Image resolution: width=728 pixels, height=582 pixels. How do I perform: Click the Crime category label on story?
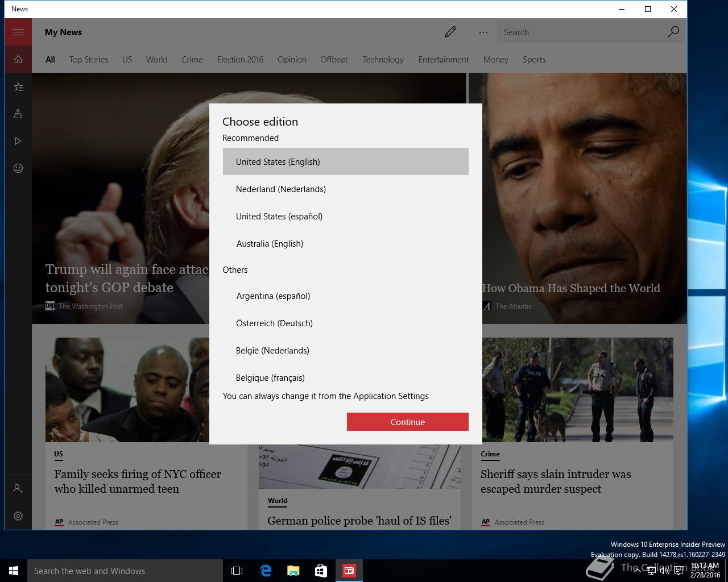490,454
